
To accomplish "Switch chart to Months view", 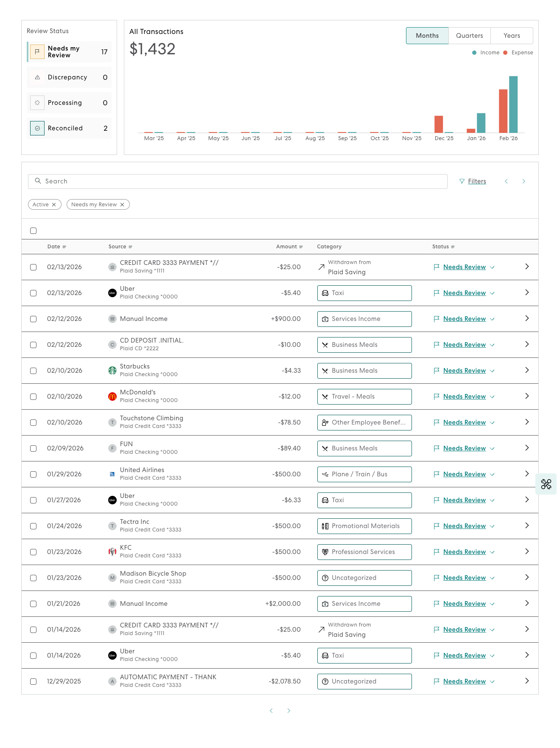I will click(x=427, y=36).
